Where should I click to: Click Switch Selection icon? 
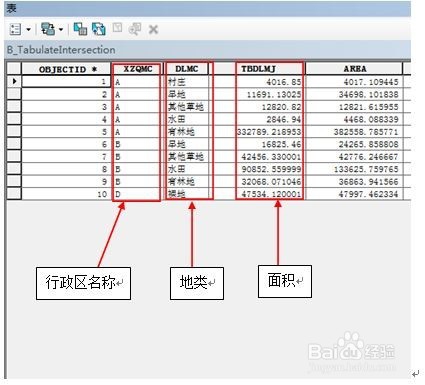pos(99,29)
